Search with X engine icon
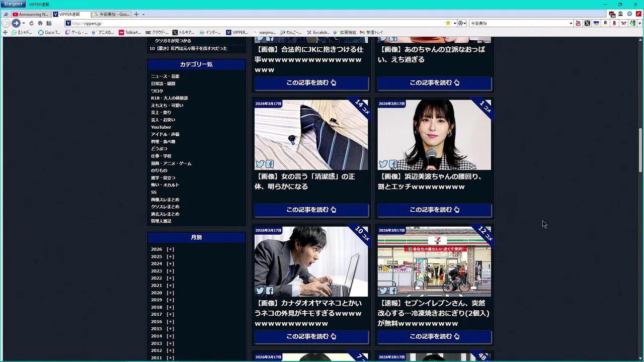644x362 pixels. click(587, 23)
